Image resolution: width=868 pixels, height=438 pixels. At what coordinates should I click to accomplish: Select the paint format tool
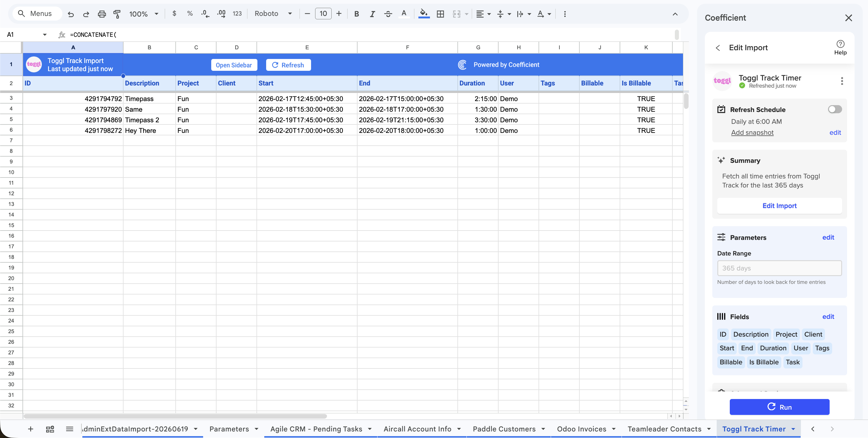117,14
